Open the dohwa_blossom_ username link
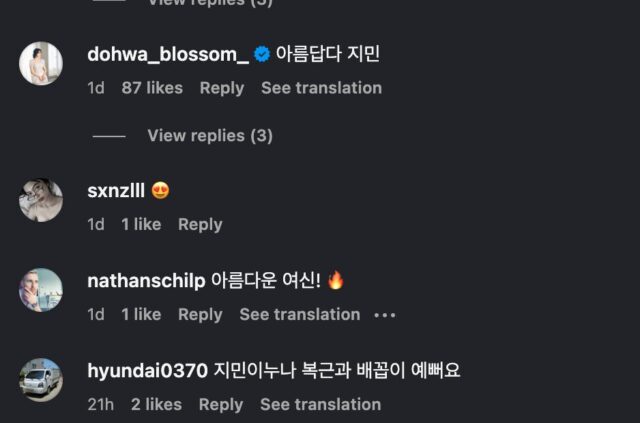Viewport: 640px width, 423px height. (x=167, y=54)
